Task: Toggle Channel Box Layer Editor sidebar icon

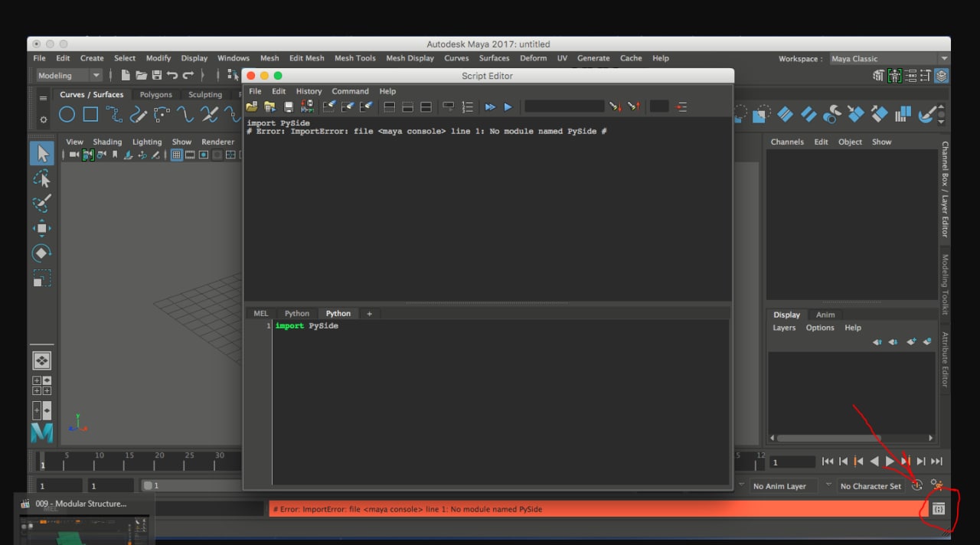Action: point(941,76)
